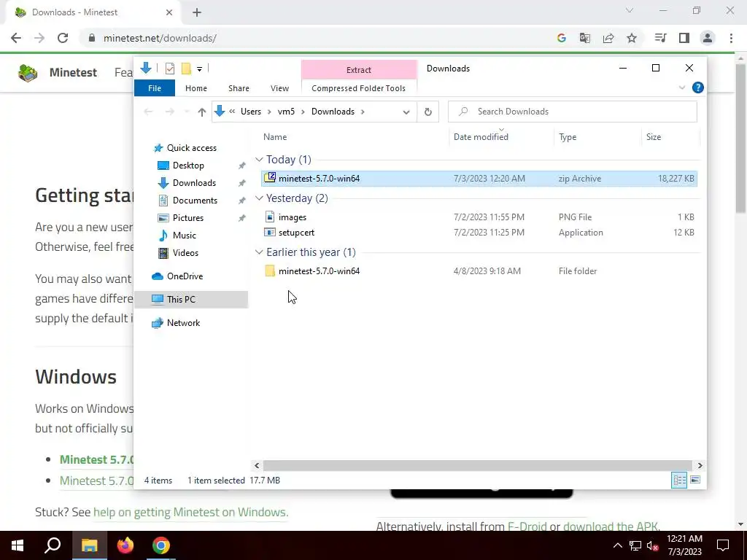This screenshot has height=560, width=747.
Task: Open the Windows Start menu
Action: (x=18, y=545)
